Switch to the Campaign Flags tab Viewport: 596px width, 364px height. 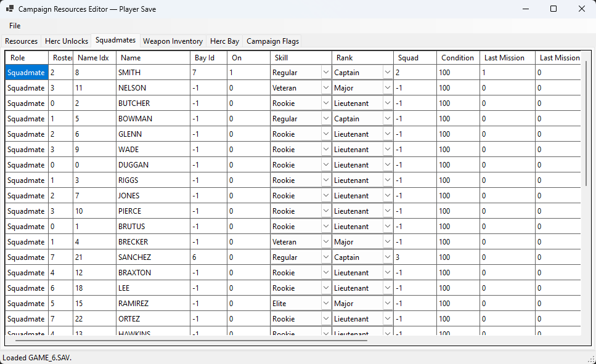[x=272, y=41]
